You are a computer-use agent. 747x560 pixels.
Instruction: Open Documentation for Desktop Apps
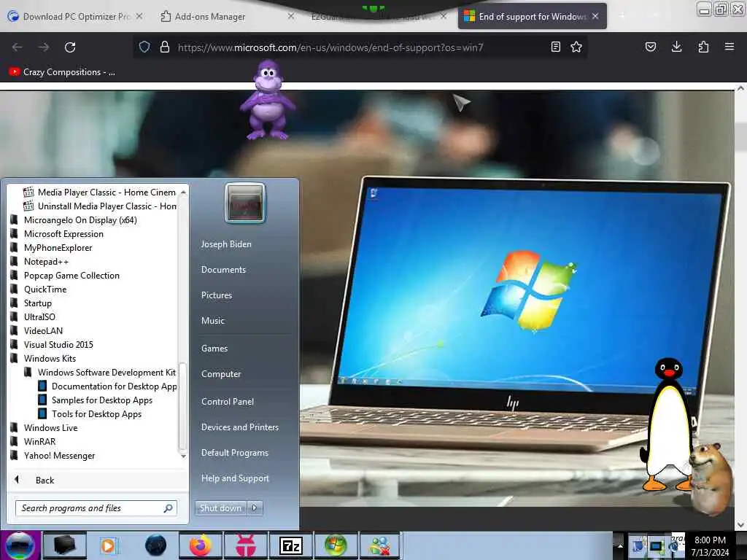107,386
